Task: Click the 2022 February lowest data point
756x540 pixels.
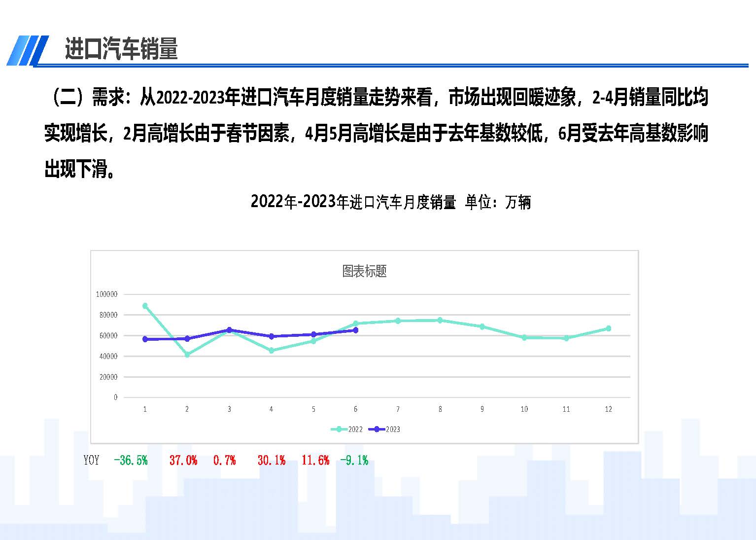Action: (x=187, y=355)
